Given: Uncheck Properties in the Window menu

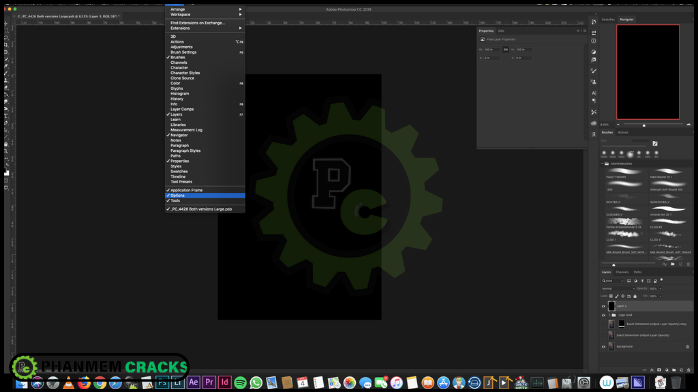Looking at the screenshot, I should click(205, 161).
